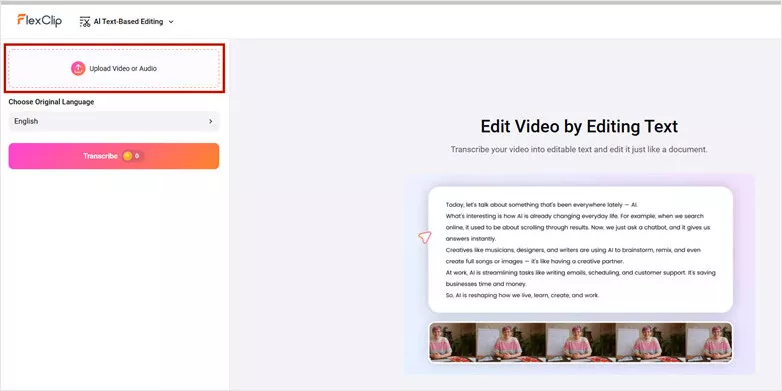Click the pink upload arrow icon

click(x=78, y=68)
